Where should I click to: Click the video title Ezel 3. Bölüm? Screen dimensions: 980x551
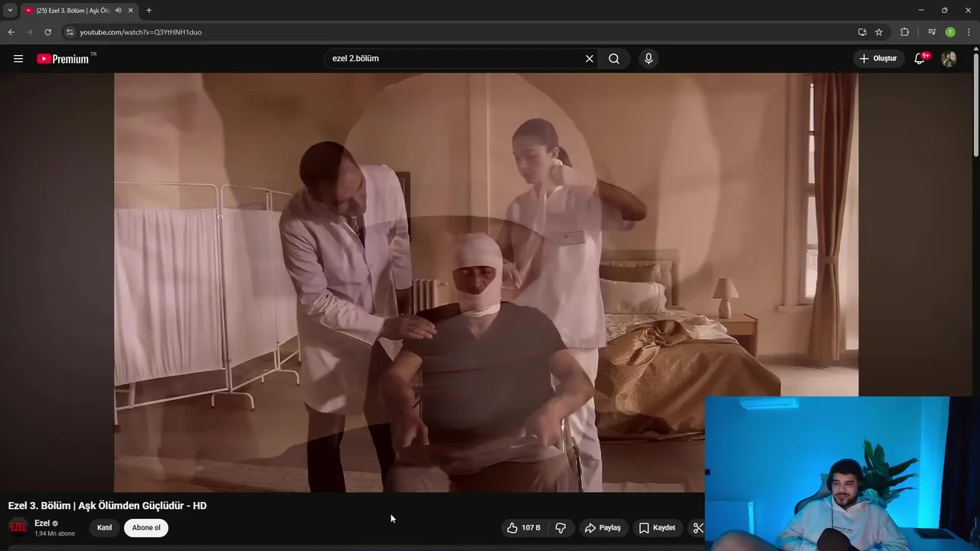[x=107, y=506]
